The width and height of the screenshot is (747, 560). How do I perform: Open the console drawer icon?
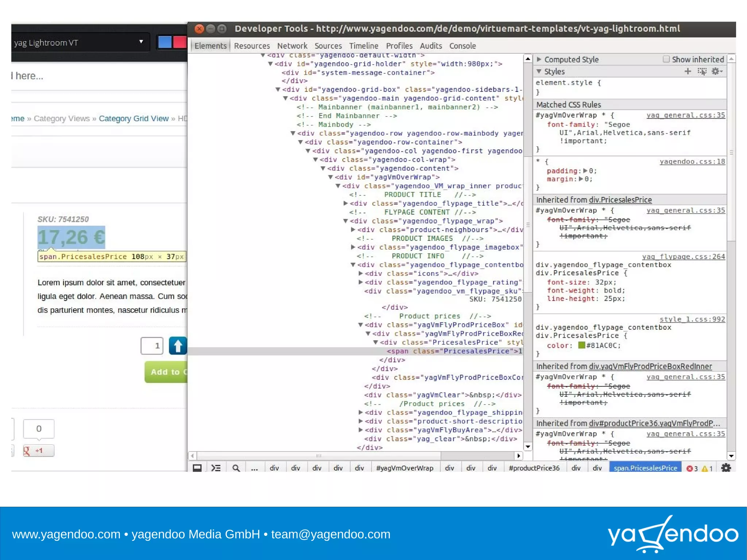[x=216, y=468]
